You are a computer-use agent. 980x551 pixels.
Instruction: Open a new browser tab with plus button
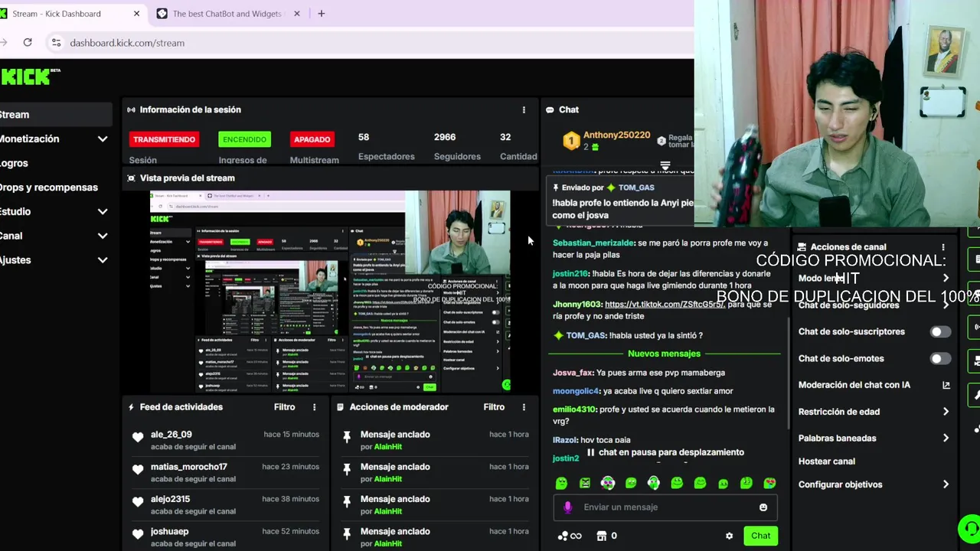click(321, 14)
